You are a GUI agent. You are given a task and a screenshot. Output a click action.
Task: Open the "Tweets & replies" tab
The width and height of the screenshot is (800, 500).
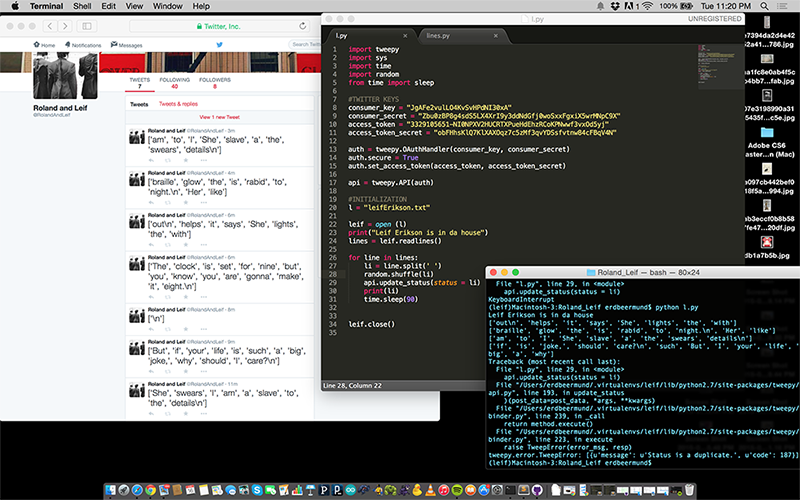tap(179, 104)
